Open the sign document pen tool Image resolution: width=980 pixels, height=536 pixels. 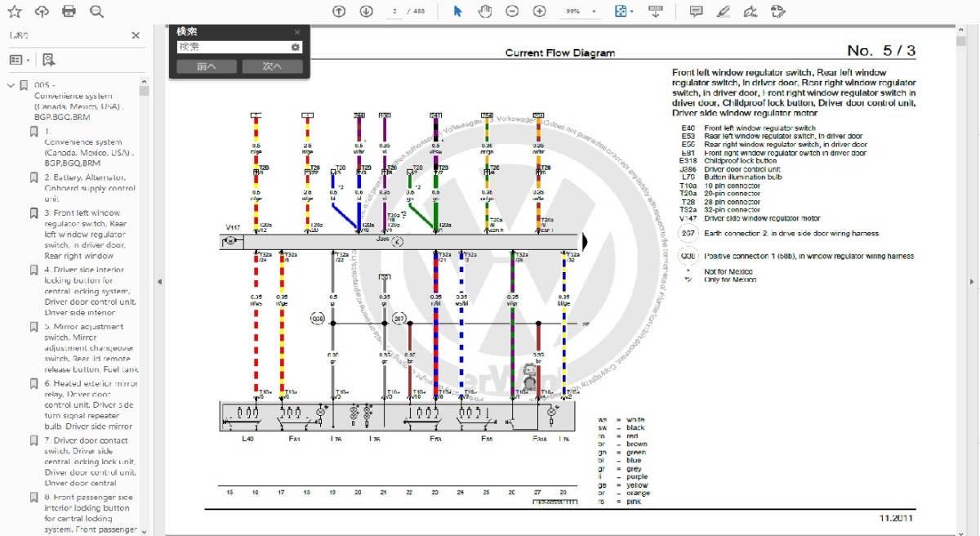[751, 11]
